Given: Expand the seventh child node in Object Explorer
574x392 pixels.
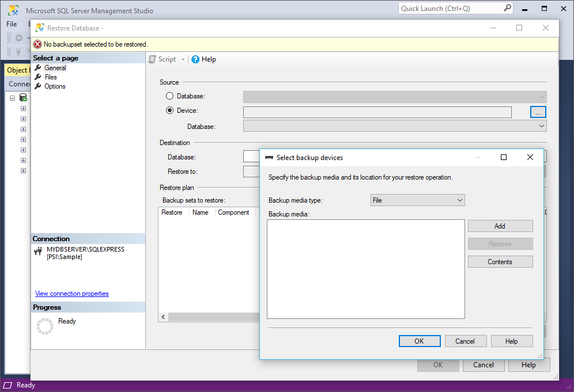Looking at the screenshot, I should click(23, 171).
